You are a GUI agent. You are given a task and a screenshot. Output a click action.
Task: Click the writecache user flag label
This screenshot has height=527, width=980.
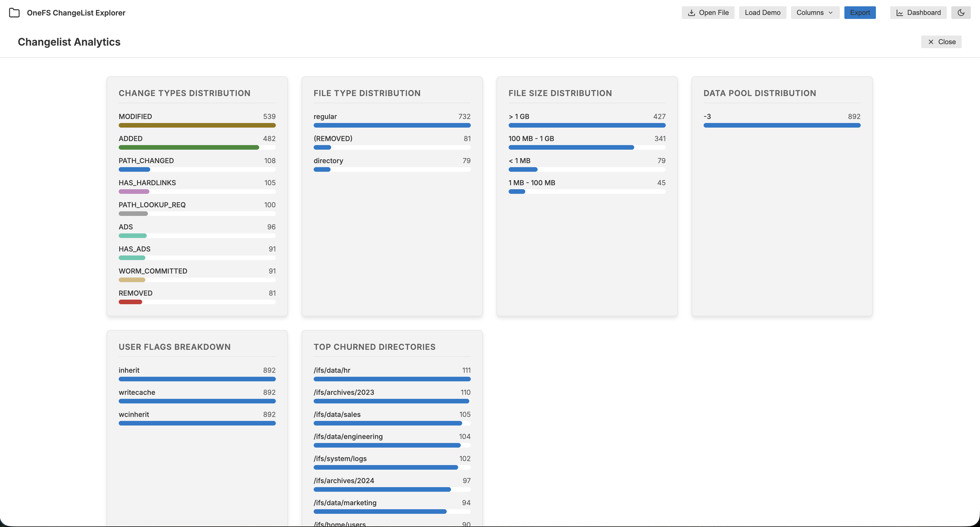(x=137, y=392)
